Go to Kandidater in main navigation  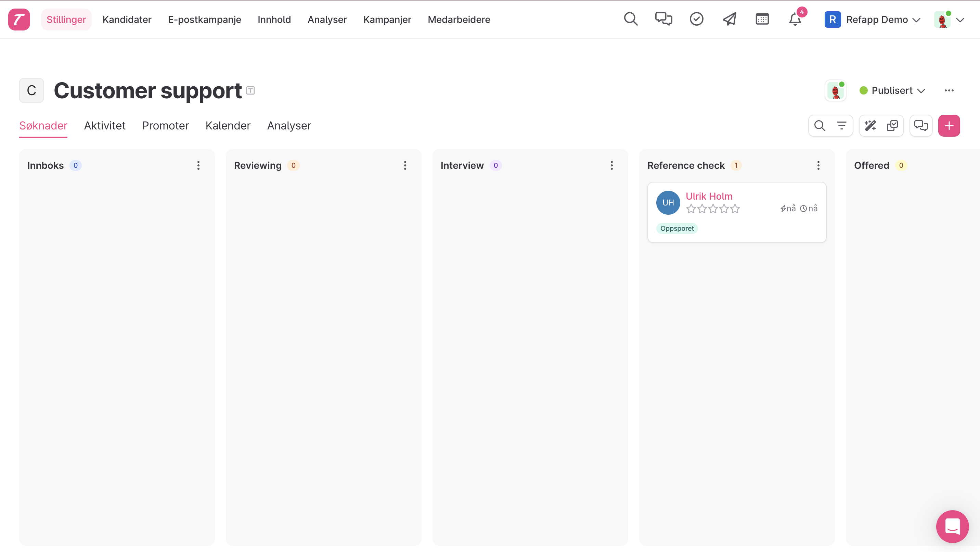(127, 20)
